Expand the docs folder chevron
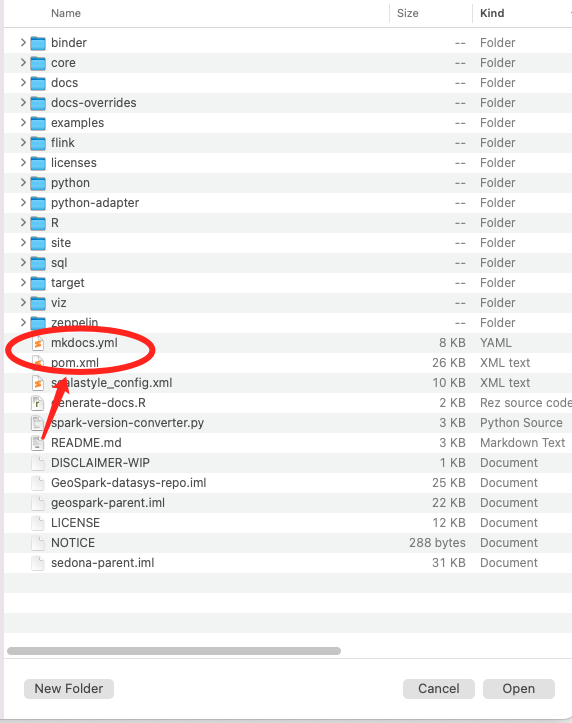This screenshot has height=723, width=572. (23, 83)
